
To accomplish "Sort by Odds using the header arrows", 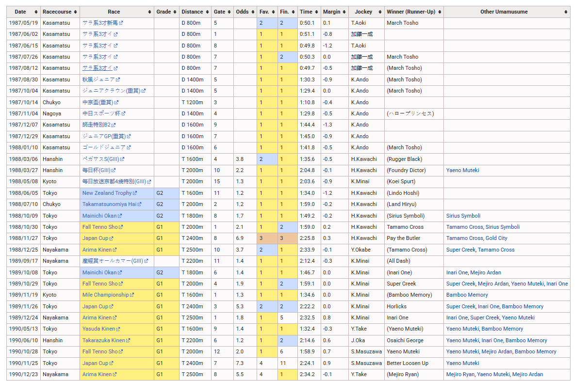I will point(253,12).
